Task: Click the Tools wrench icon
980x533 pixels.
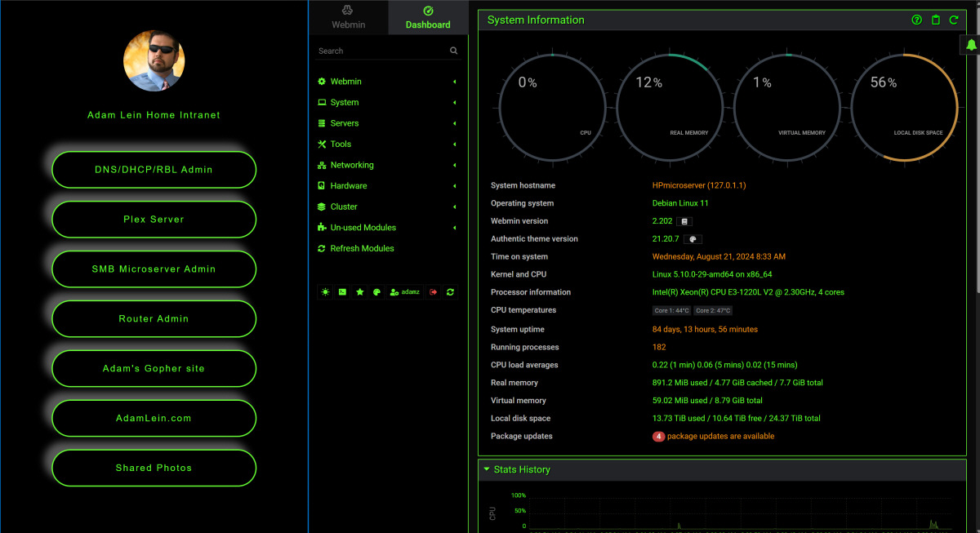Action: click(x=322, y=144)
